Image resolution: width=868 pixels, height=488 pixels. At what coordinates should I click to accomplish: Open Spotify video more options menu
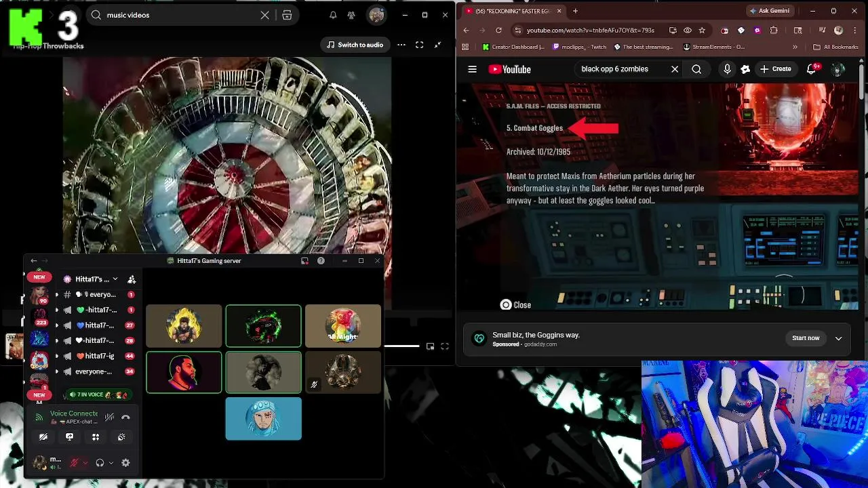pyautogui.click(x=401, y=45)
